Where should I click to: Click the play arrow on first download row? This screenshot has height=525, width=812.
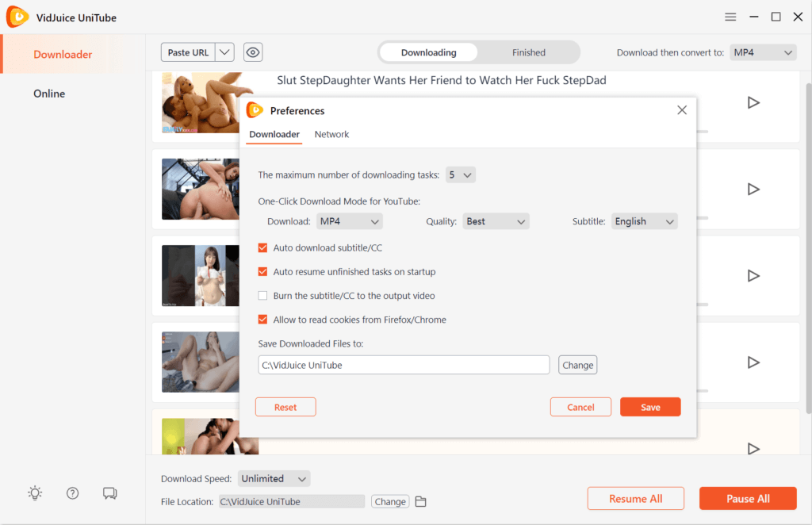point(753,102)
